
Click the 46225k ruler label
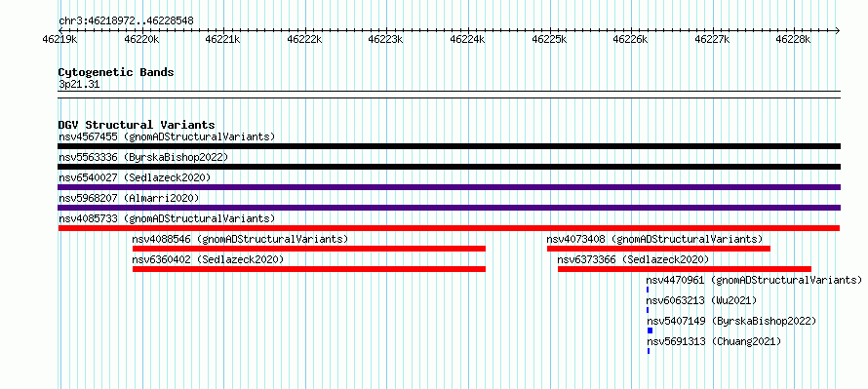coord(549,39)
